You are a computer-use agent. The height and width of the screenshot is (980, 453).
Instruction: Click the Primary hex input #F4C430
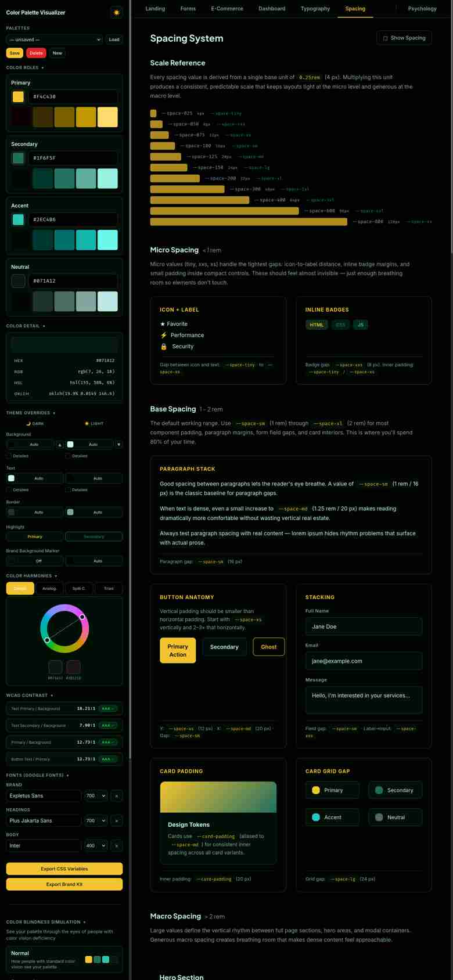73,96
